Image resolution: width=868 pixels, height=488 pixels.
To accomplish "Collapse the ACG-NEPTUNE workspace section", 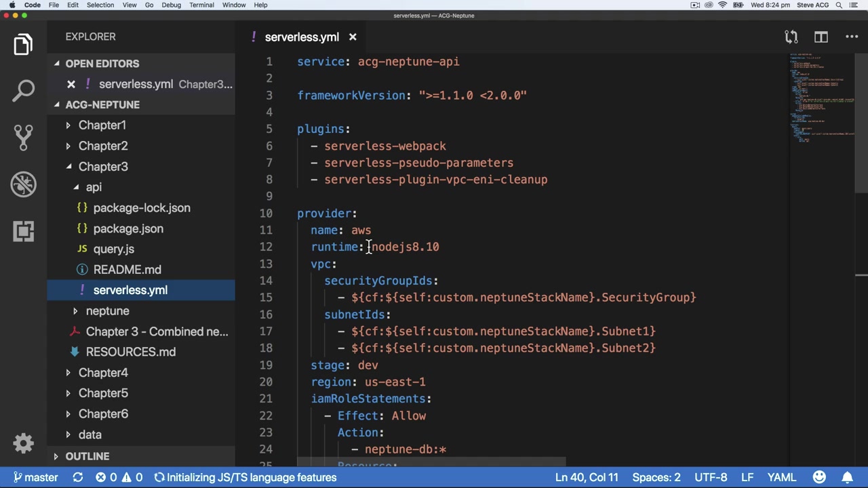I will tap(102, 105).
